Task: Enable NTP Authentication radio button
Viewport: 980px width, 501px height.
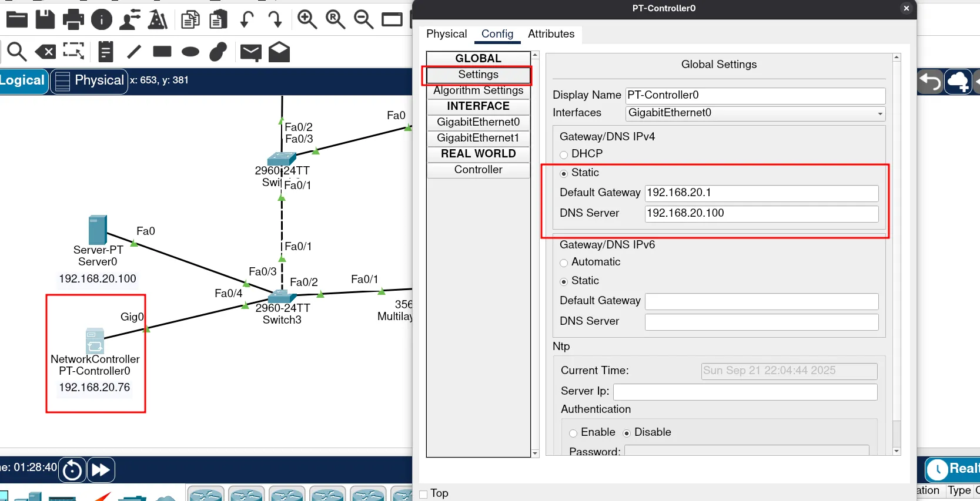Action: tap(573, 433)
